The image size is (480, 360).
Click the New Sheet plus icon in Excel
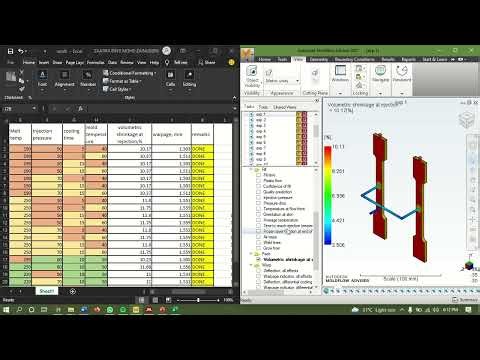tap(72, 292)
